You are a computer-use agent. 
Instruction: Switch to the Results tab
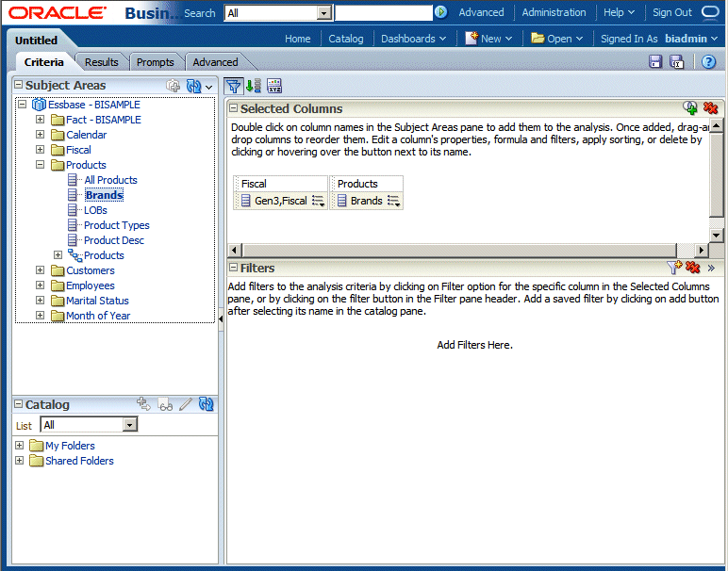click(101, 62)
